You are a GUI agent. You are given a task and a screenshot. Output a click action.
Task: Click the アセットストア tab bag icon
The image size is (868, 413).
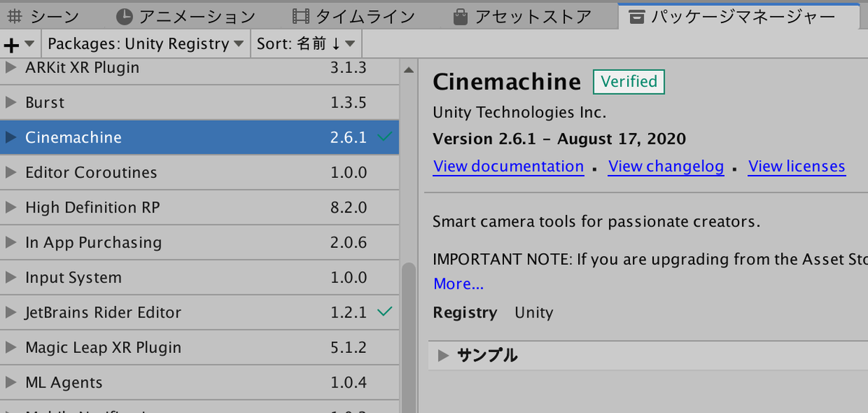[x=460, y=16]
